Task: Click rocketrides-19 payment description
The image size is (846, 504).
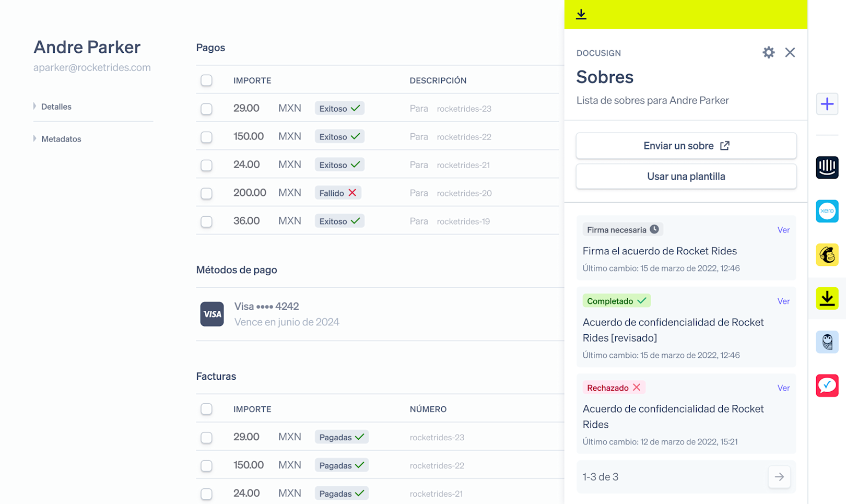Action: click(463, 221)
